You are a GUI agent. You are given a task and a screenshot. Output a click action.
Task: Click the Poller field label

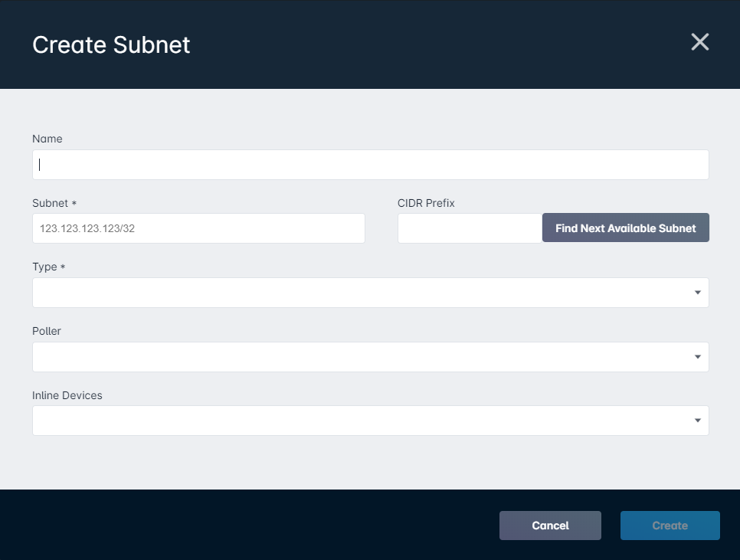47,331
